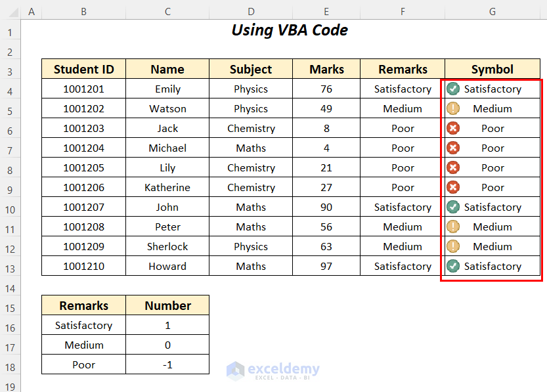Screen dimensions: 547x392
Task: Click the 'Name' header cell
Action: (167, 69)
